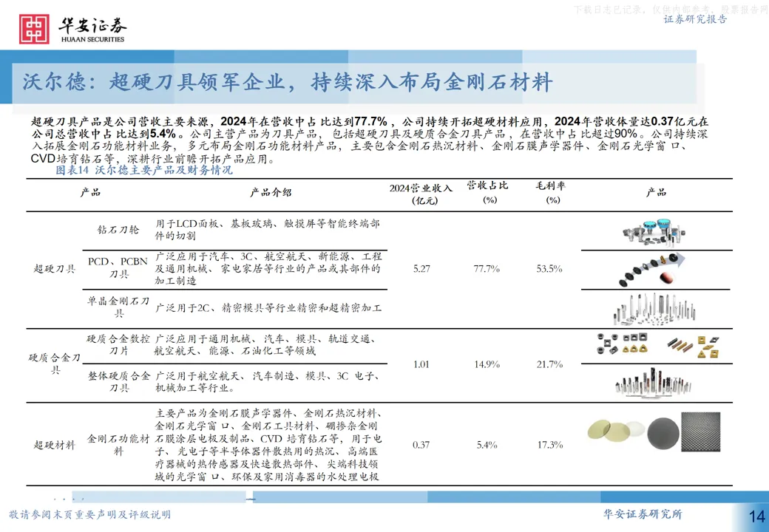Image resolution: width=769 pixels, height=532 pixels.
Task: Click the revenue share value 77.7% in table
Action: (487, 268)
